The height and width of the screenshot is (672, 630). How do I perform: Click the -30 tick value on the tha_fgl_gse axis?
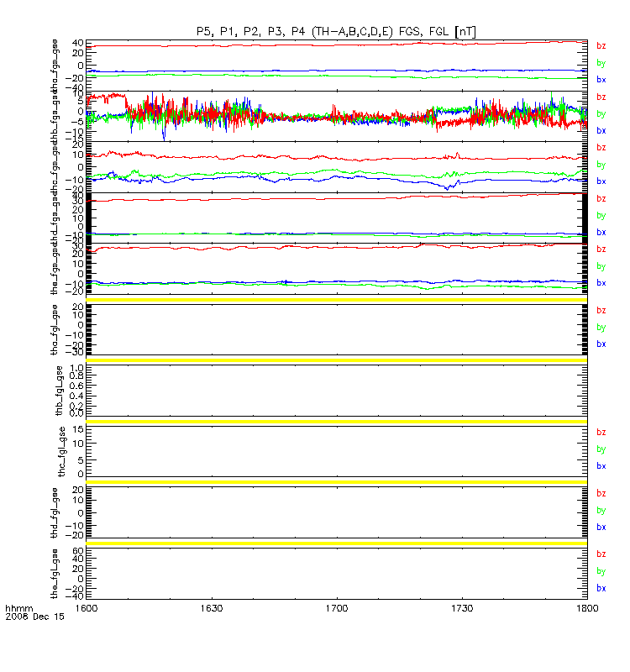pyautogui.click(x=75, y=352)
